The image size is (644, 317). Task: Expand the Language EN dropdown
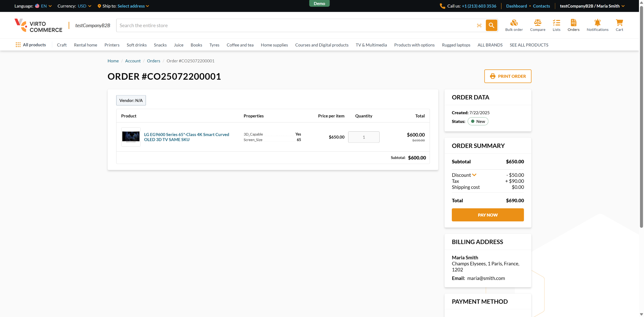[44, 6]
